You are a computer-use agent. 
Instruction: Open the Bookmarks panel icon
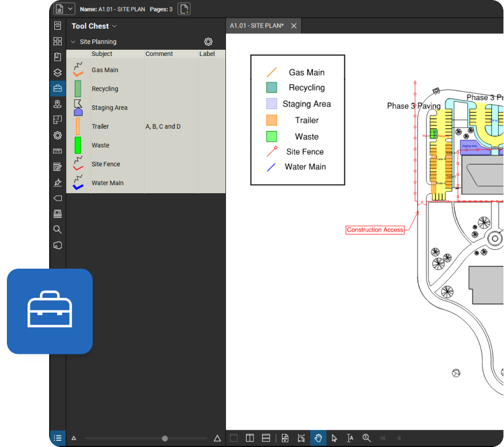57,57
